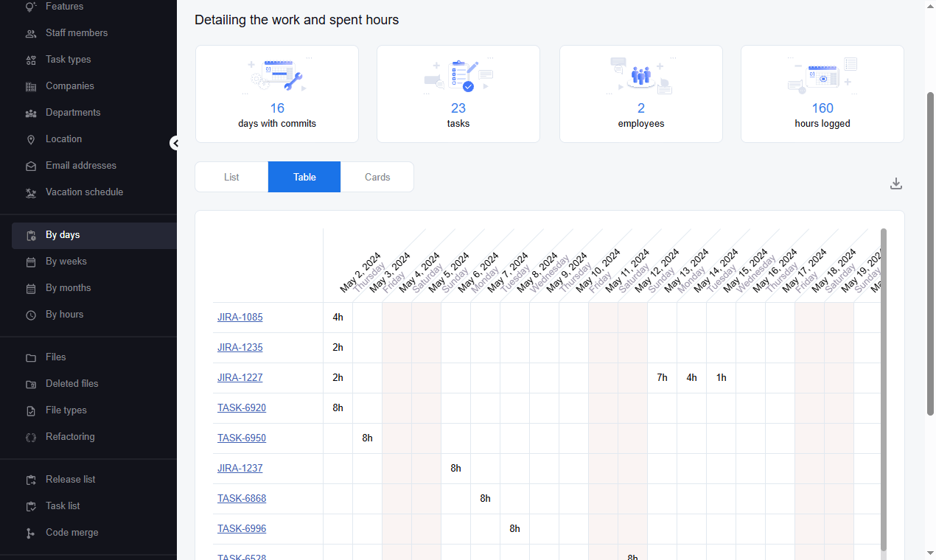This screenshot has width=936, height=560.
Task: Collapse the sidebar with the arrow button
Action: tap(175, 143)
